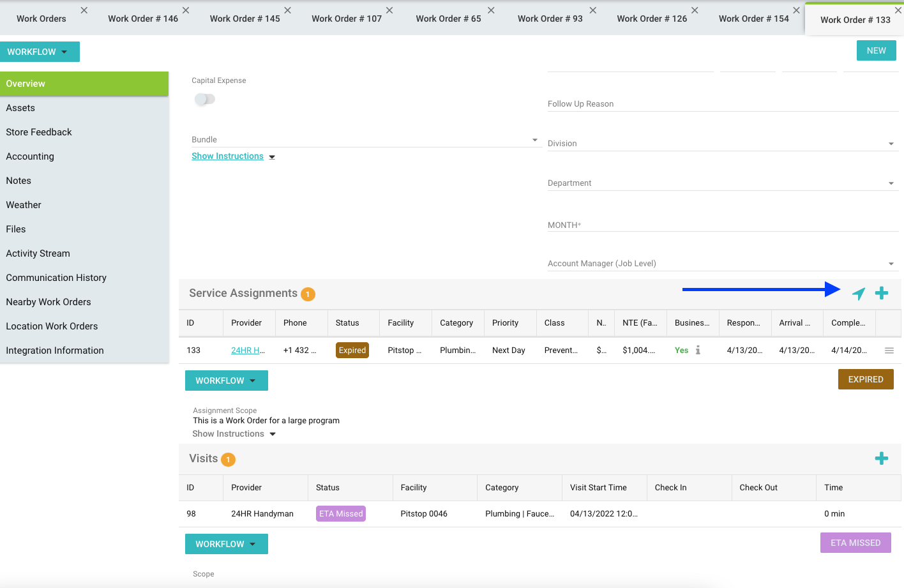This screenshot has height=588, width=904.
Task: Switch to Work Order # 146 tab
Action: point(143,19)
